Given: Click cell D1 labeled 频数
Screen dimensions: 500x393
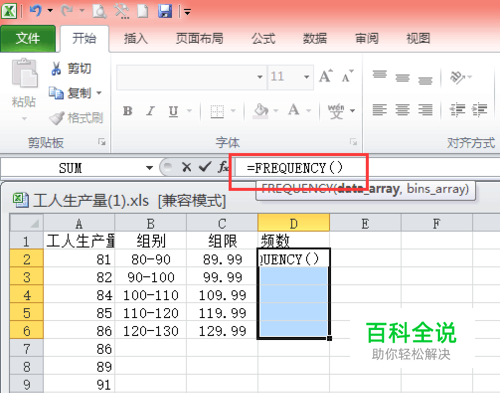Looking at the screenshot, I should click(293, 241).
